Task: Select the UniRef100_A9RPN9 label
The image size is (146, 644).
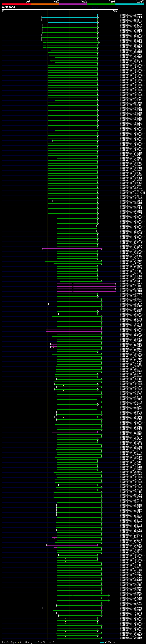Action: click(x=131, y=53)
